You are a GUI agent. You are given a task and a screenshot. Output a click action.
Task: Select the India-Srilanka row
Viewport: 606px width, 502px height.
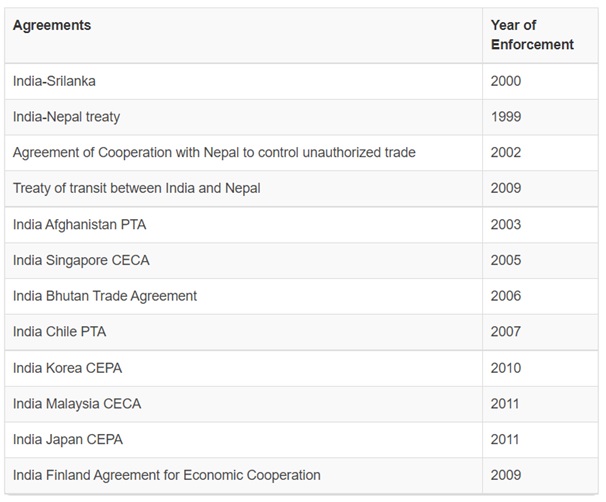pos(301,82)
